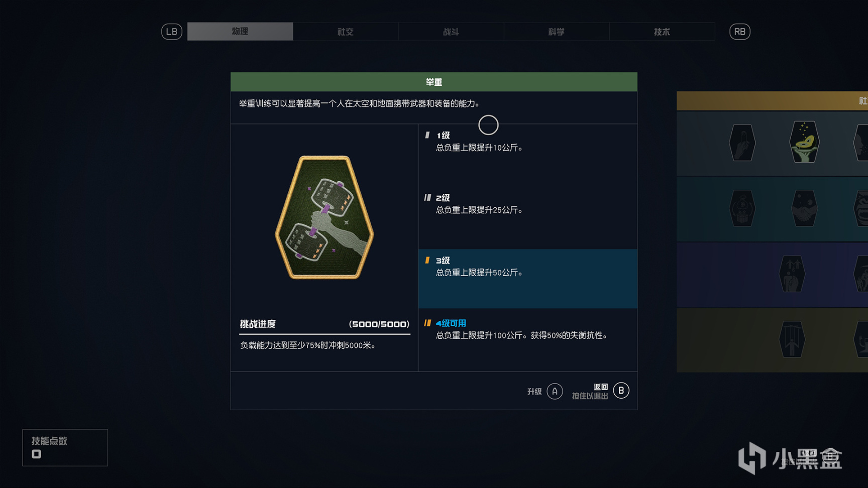Select the hand holding card skill badge
This screenshot has width=868, height=488.
742,143
